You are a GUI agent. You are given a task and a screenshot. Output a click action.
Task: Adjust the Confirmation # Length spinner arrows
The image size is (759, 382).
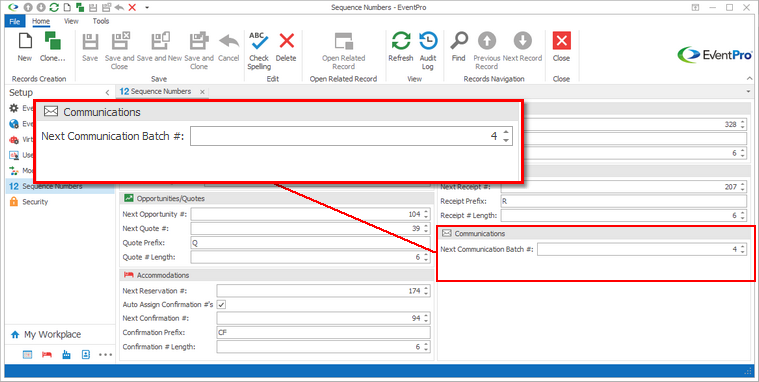(x=426, y=347)
